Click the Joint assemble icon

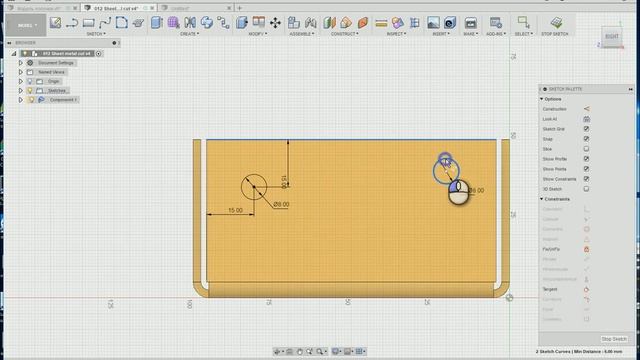click(311, 22)
